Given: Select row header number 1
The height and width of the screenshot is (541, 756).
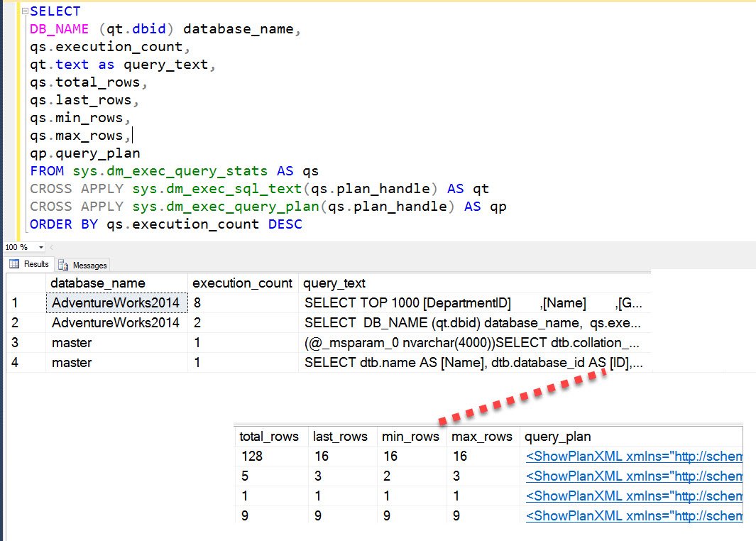Looking at the screenshot, I should pyautogui.click(x=26, y=303).
